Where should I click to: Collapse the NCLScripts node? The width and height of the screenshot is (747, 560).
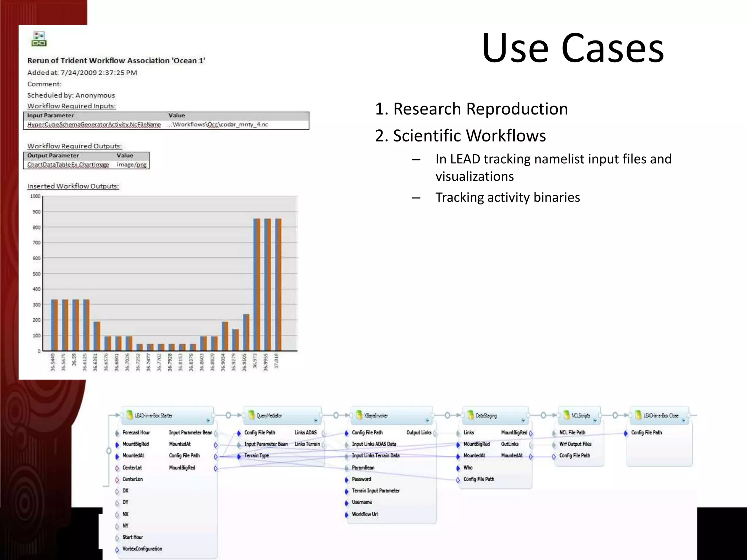(x=595, y=420)
